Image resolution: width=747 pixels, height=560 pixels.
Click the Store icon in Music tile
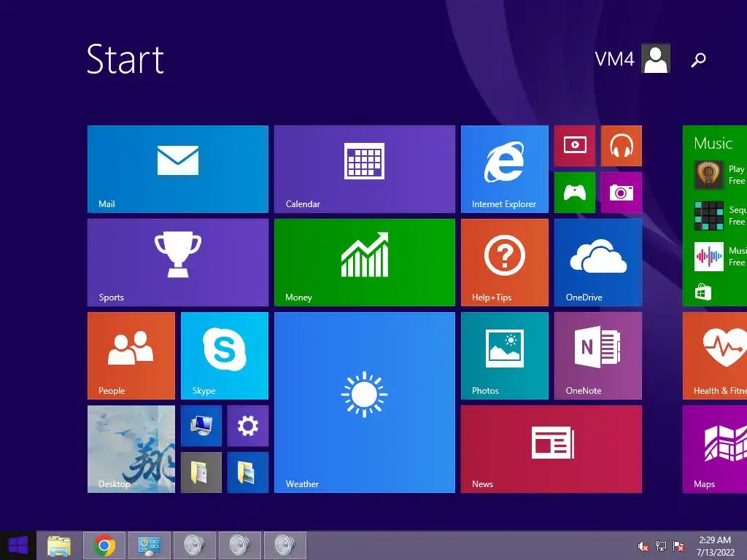pyautogui.click(x=703, y=292)
